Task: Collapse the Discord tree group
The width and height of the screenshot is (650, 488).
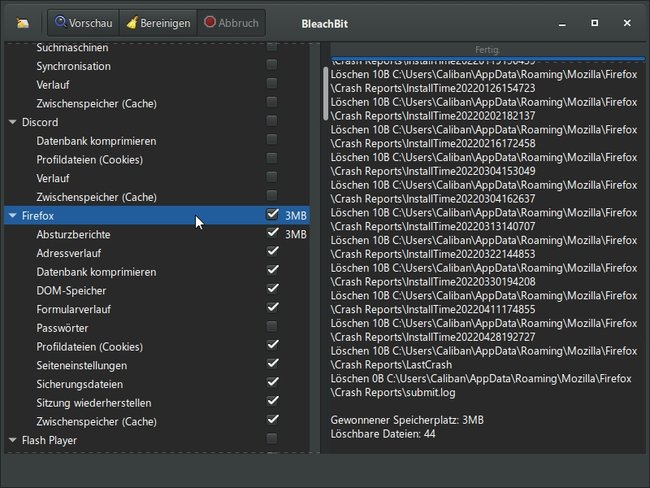Action: pyautogui.click(x=13, y=122)
